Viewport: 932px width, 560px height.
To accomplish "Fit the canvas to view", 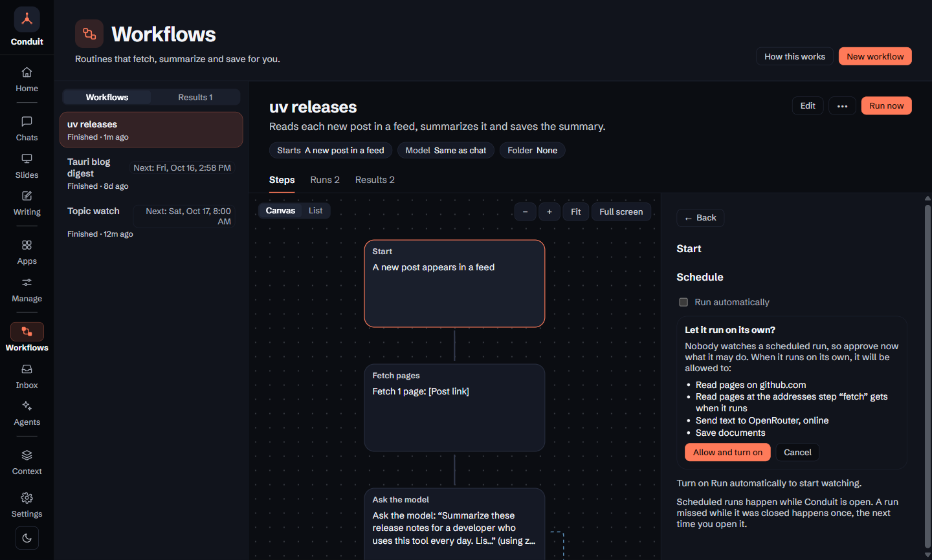I will pyautogui.click(x=575, y=211).
